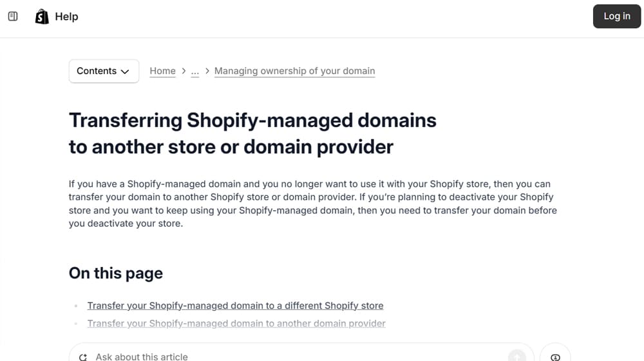
Task: Go to Home breadcrumb link
Action: (162, 71)
